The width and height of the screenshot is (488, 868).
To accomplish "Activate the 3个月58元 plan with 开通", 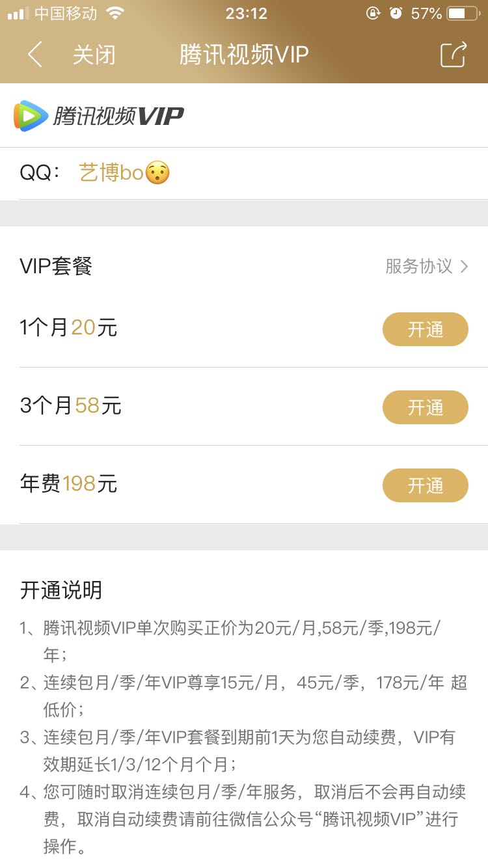I will point(425,407).
